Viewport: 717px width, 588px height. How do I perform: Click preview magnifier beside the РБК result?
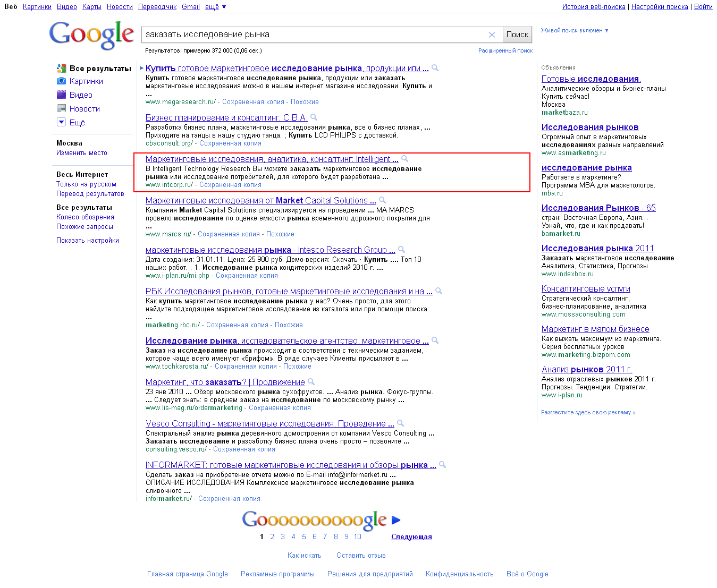pyautogui.click(x=438, y=291)
